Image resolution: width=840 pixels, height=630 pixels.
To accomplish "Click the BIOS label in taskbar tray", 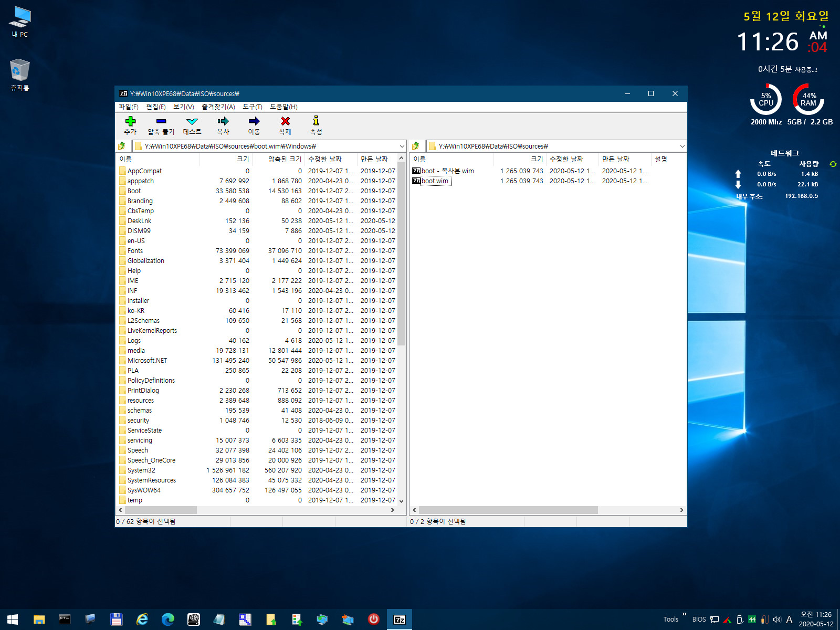I will pyautogui.click(x=699, y=619).
